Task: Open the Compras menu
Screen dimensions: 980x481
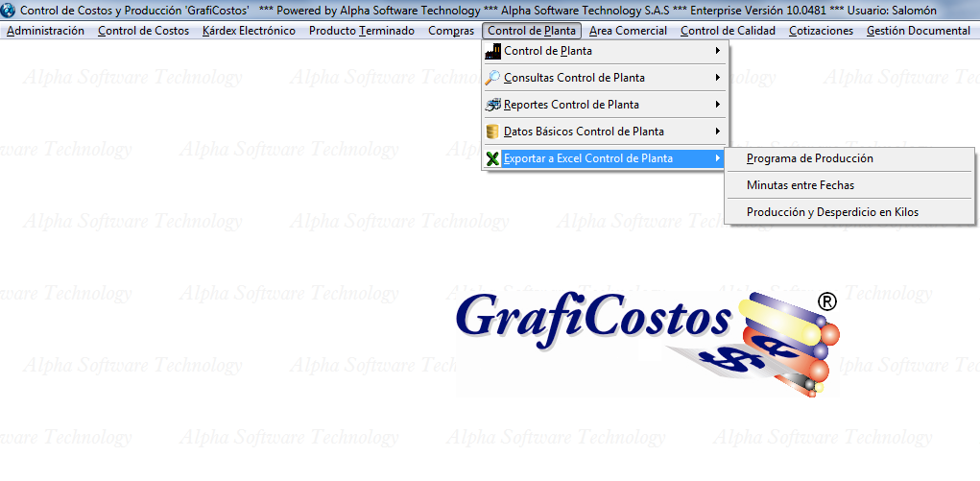Action: [x=450, y=31]
